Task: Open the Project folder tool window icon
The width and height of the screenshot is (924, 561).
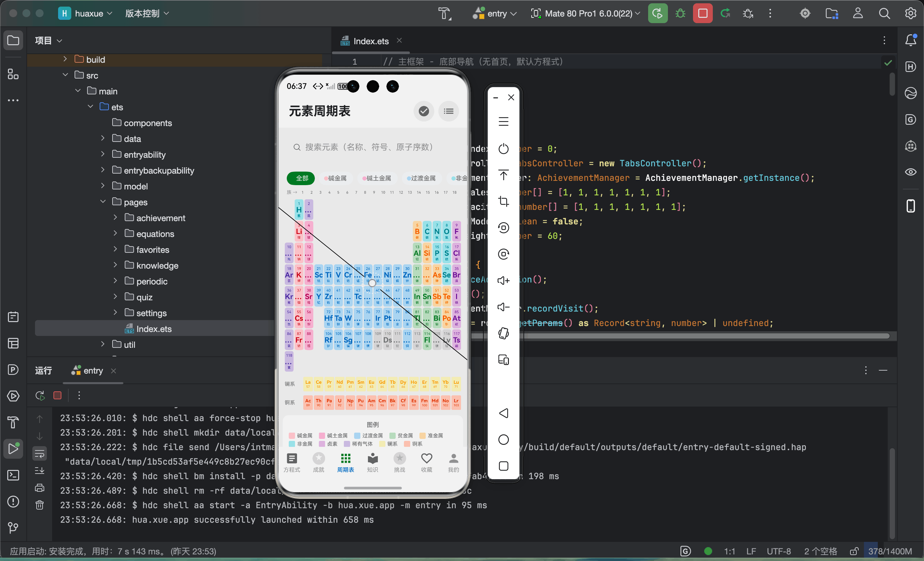Action: tap(13, 40)
